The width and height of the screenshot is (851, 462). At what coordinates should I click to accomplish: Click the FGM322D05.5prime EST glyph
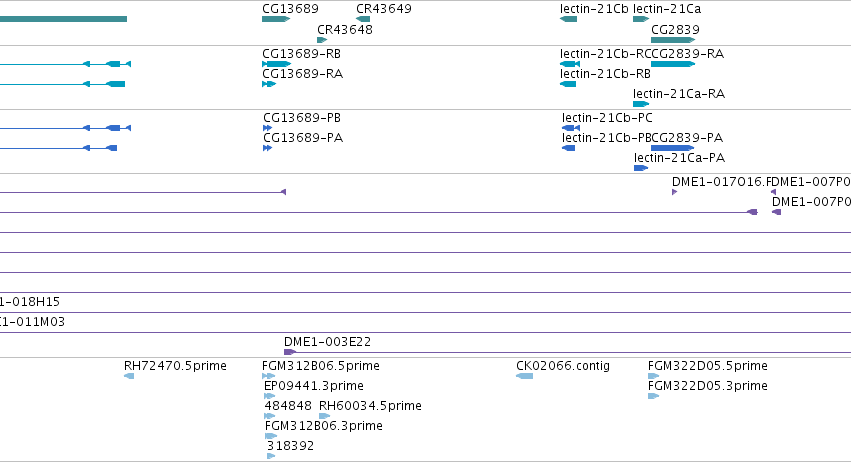[x=653, y=376]
